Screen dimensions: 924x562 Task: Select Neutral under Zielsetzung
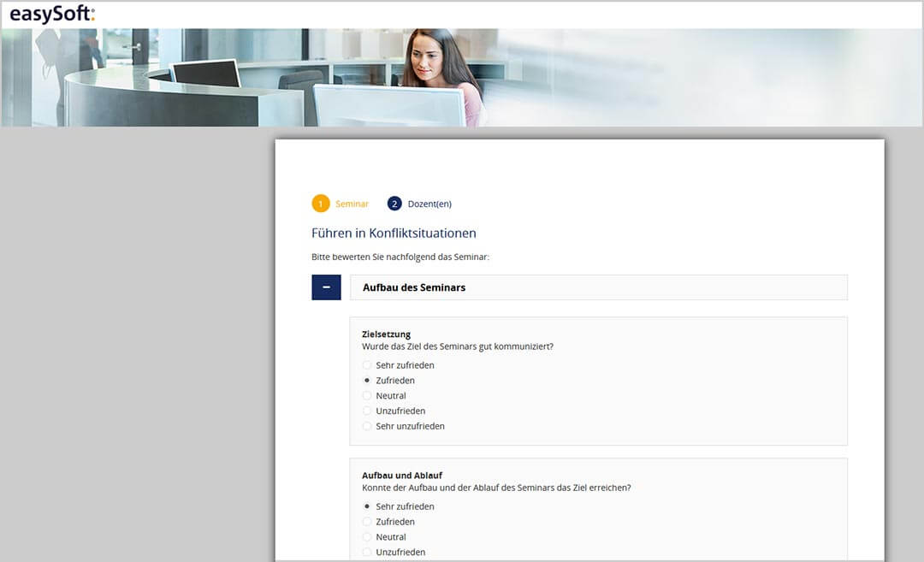366,396
